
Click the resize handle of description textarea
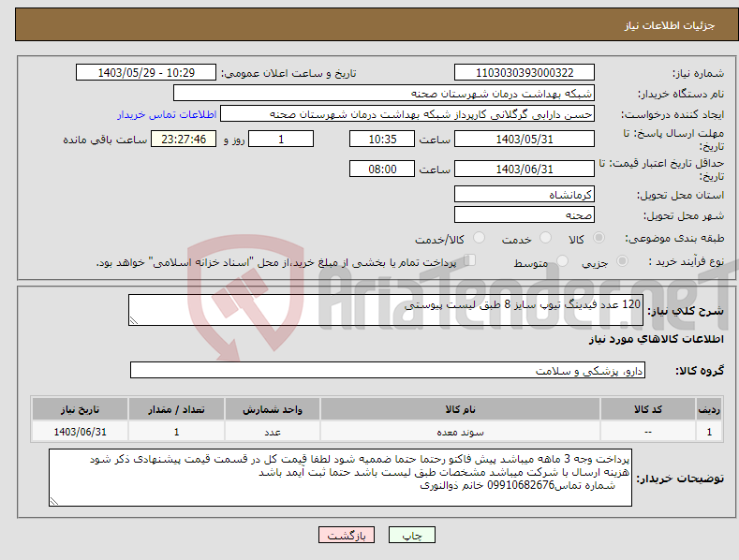(134, 320)
